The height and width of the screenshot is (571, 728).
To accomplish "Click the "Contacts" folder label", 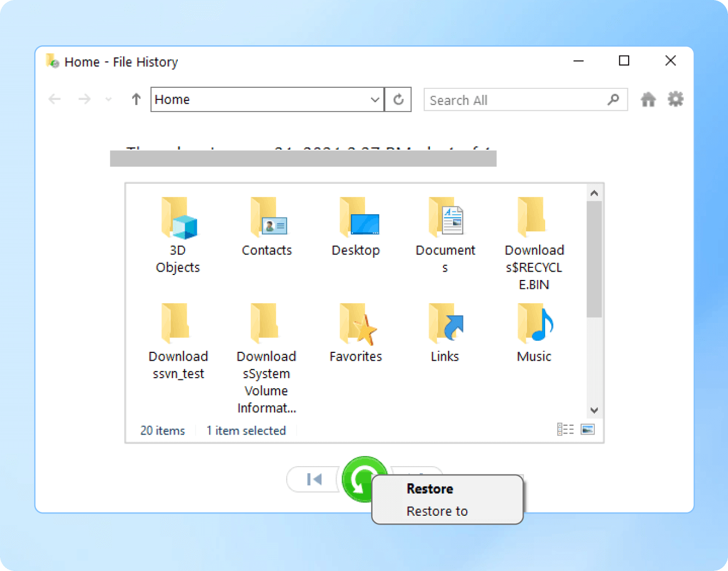I will point(267,250).
